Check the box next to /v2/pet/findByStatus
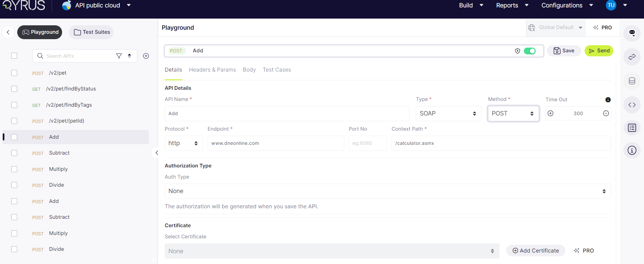 [14, 89]
